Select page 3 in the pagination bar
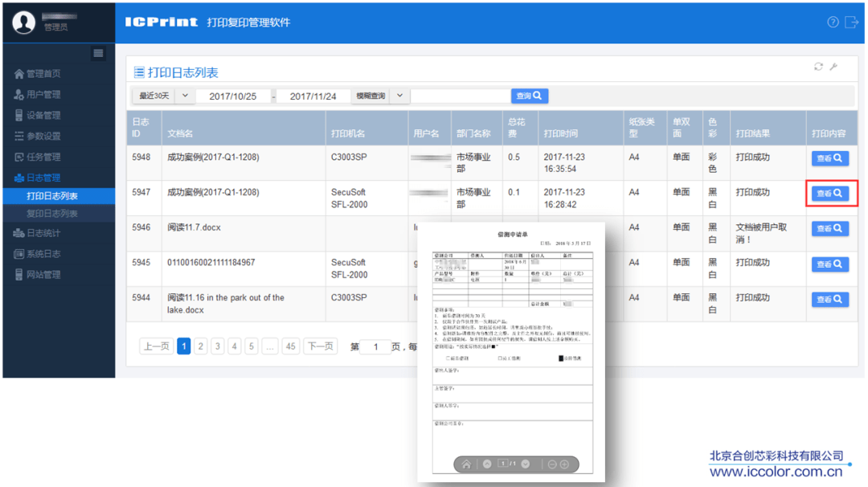This screenshot has height=487, width=868. pyautogui.click(x=218, y=345)
